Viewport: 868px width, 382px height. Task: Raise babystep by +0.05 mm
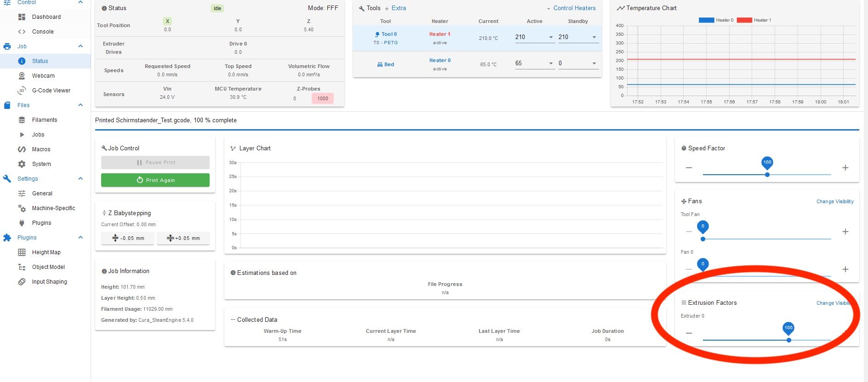183,238
